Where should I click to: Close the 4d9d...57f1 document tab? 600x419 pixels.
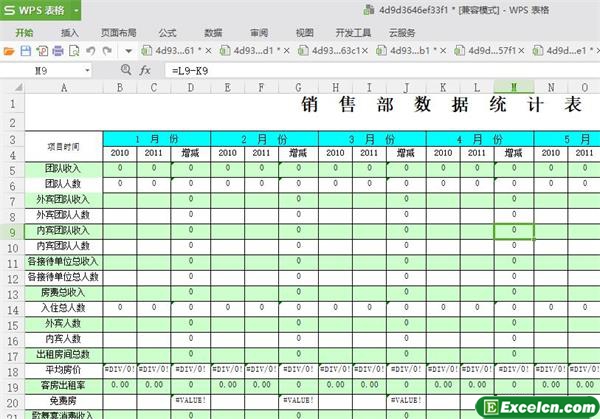(x=521, y=51)
